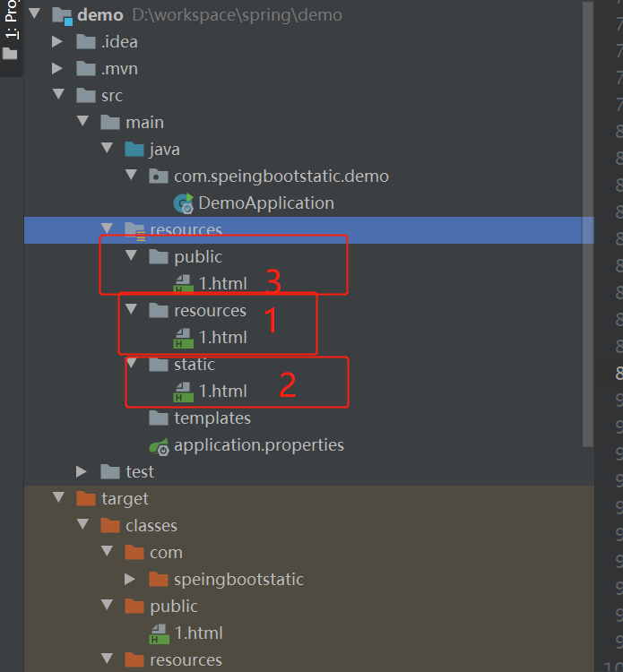Select the 'test' folder name
This screenshot has width=623, height=672.
(x=140, y=472)
